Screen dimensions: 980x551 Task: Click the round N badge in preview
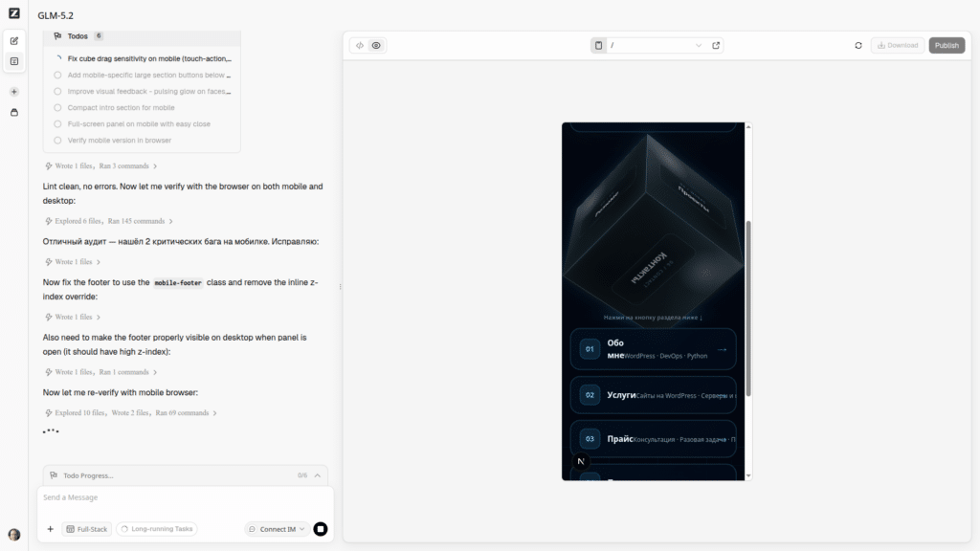coord(581,462)
